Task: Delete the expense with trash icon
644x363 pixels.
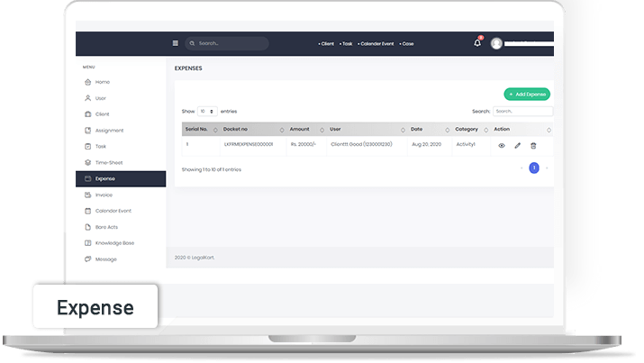Action: (x=533, y=145)
